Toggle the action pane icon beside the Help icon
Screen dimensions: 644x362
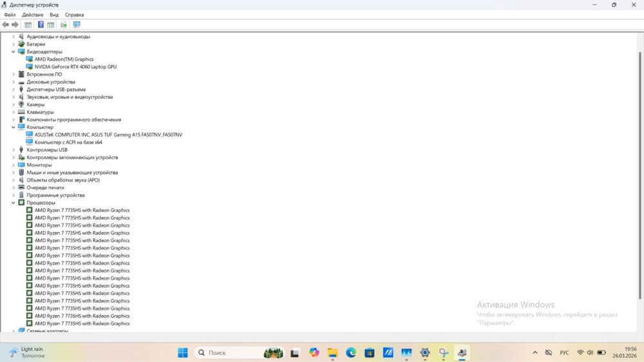(50, 24)
